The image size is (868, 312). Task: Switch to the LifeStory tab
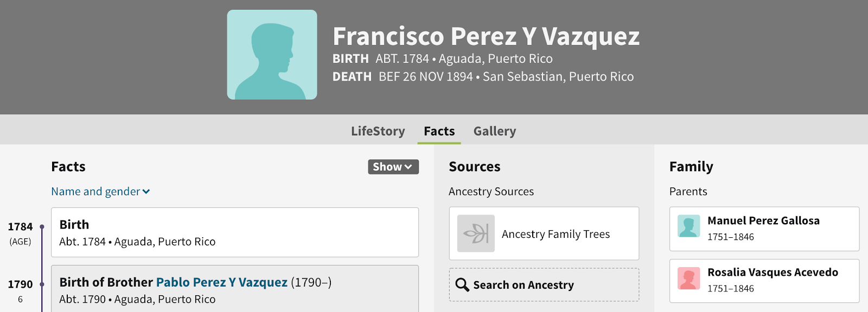[x=378, y=131]
